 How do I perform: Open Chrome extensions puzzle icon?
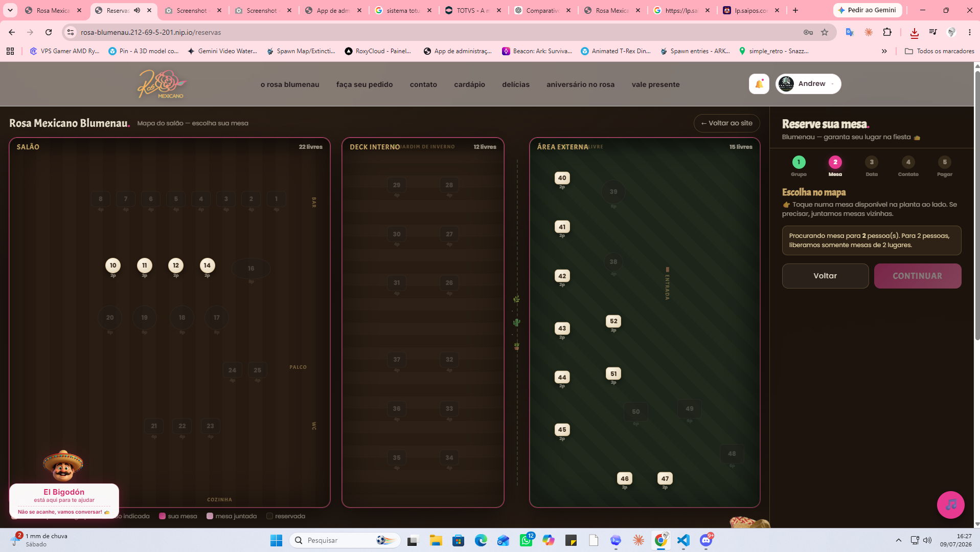[x=887, y=32]
